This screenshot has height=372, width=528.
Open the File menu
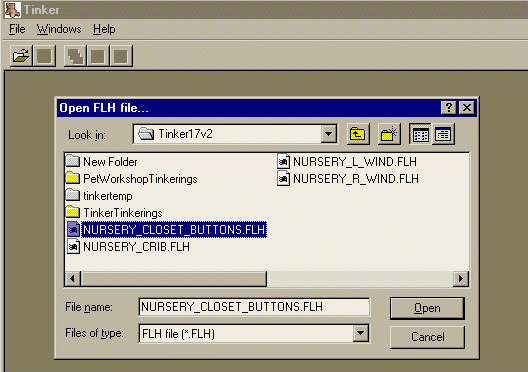point(17,29)
